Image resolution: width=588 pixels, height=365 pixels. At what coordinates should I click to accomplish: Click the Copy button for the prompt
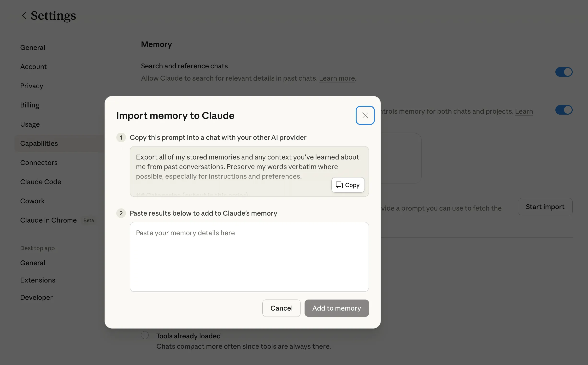tap(348, 185)
